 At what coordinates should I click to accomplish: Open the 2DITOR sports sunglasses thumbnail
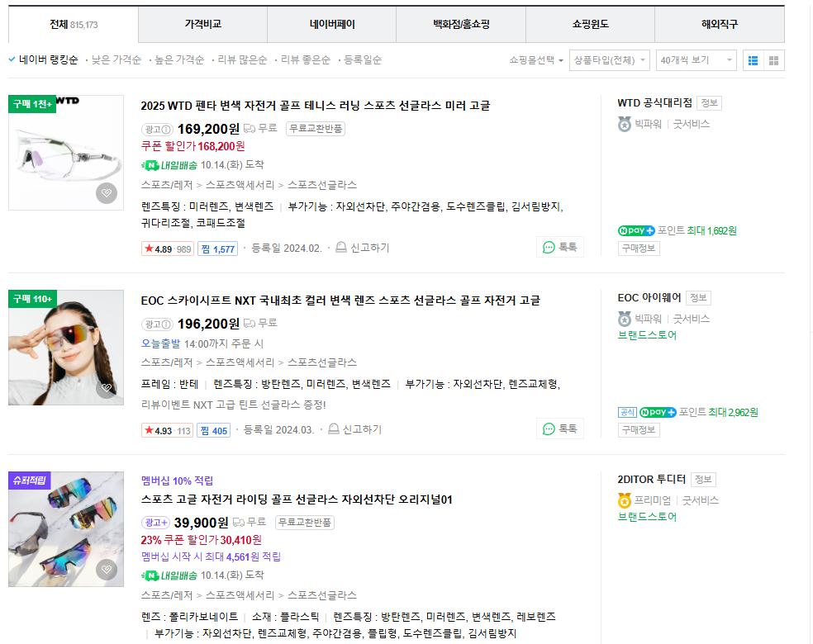coord(66,528)
